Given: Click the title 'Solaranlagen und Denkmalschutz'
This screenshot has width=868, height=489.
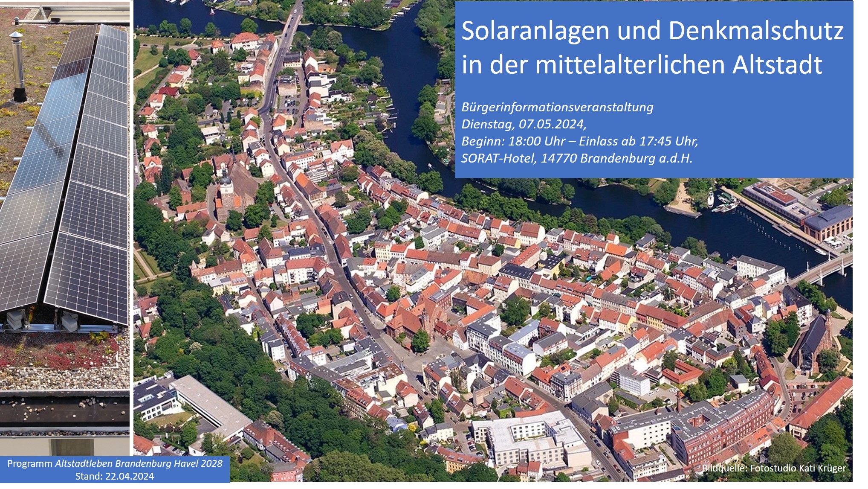Looking at the screenshot, I should (652, 31).
